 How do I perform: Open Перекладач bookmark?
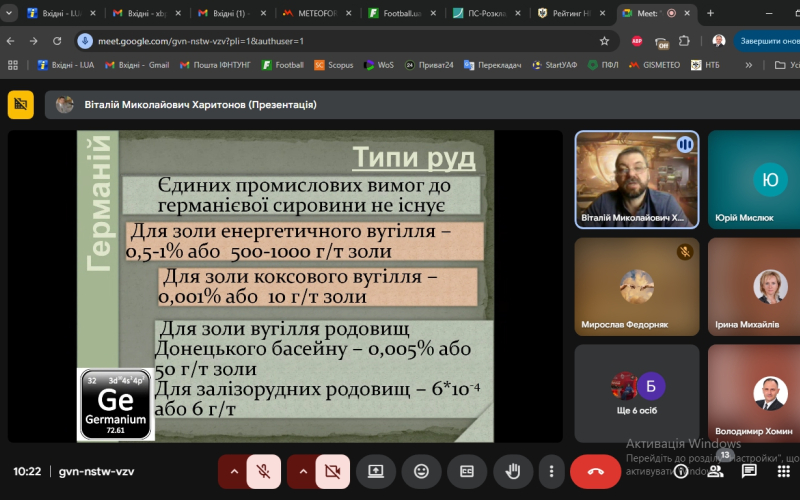coord(492,65)
